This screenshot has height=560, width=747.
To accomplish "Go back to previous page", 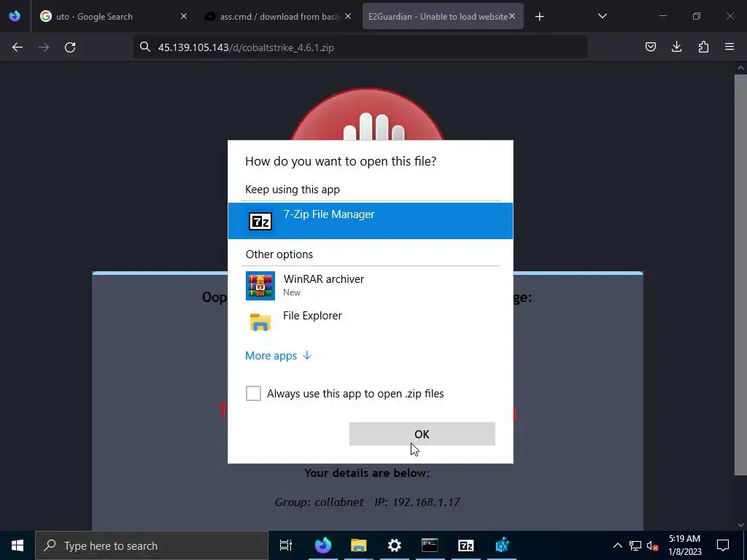I will (18, 47).
